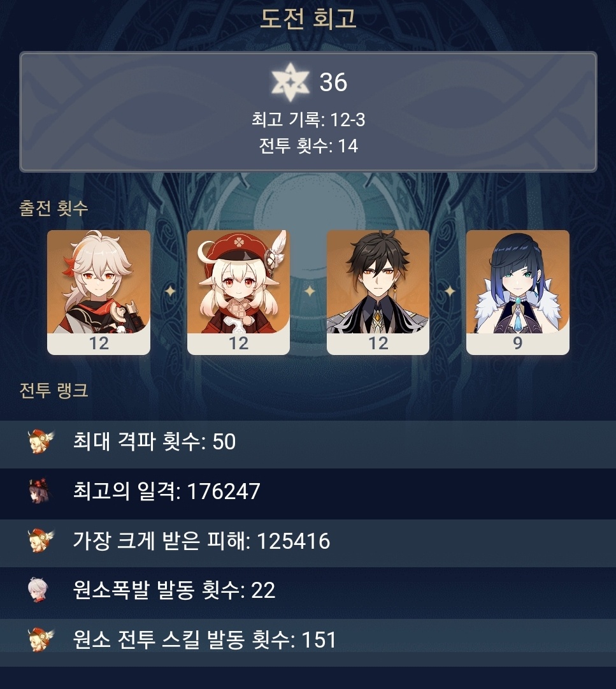Open the 최대 격파 횟수: 50 row
616x689 pixels.
(308, 444)
